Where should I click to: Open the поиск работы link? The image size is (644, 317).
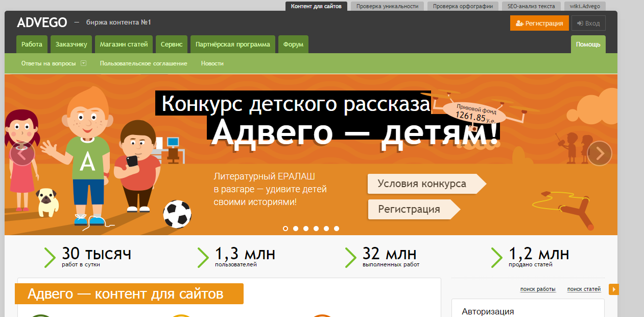(x=538, y=289)
